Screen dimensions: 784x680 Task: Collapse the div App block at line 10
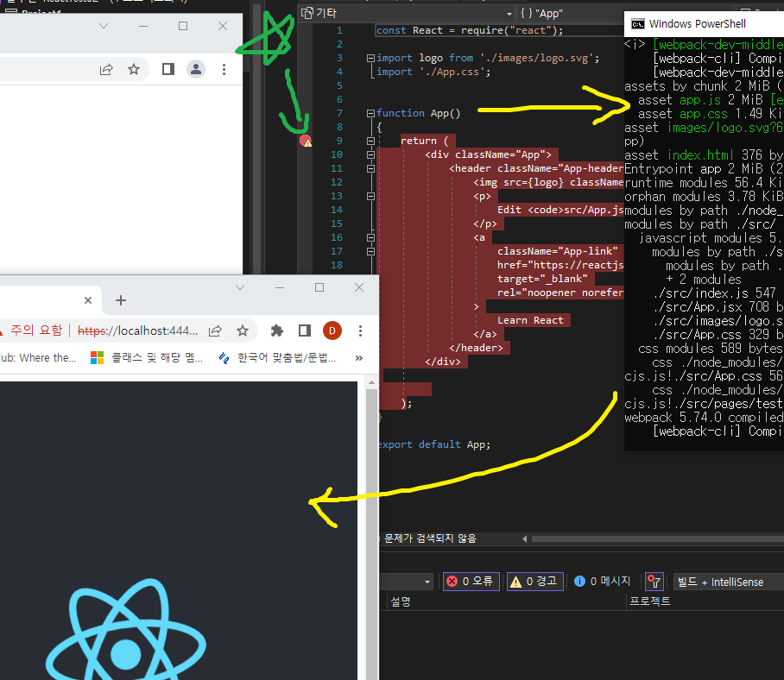coord(370,154)
